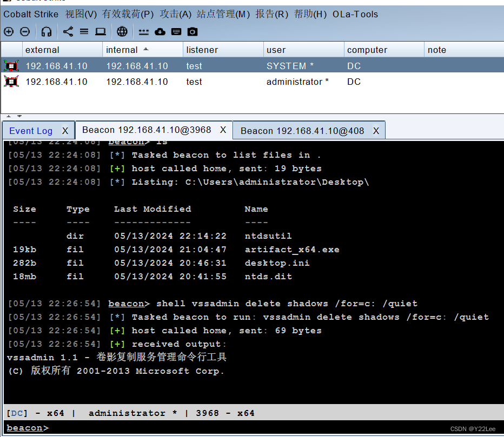Close the Beacon @3968 tab
The width and height of the screenshot is (504, 437).
coord(223,130)
